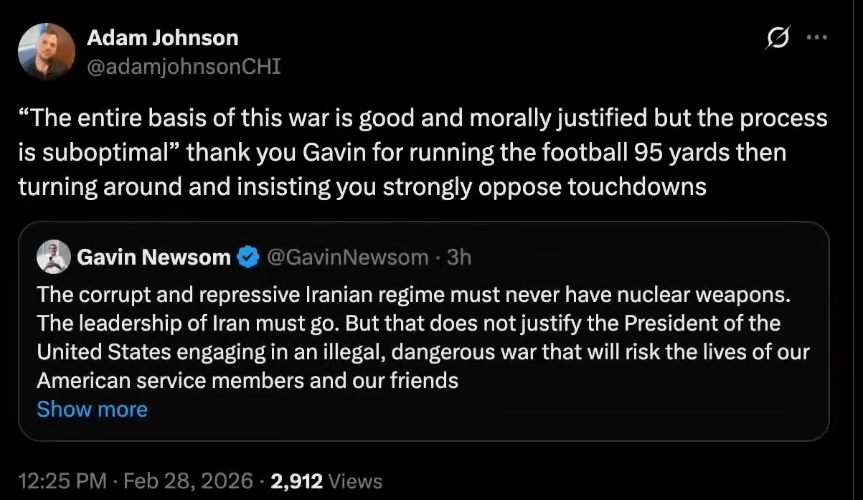Open the @GavinNewsom handle link

point(349,258)
